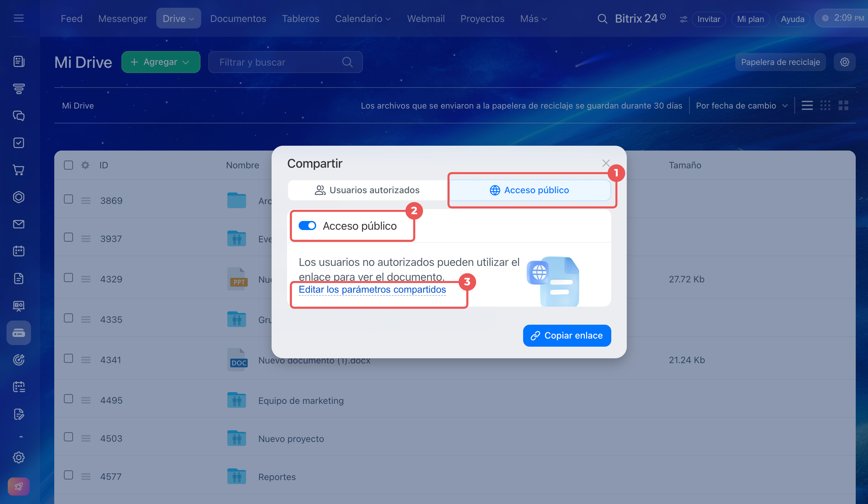Click the DOC file icon of row 4341
The height and width of the screenshot is (504, 868).
tap(237, 360)
